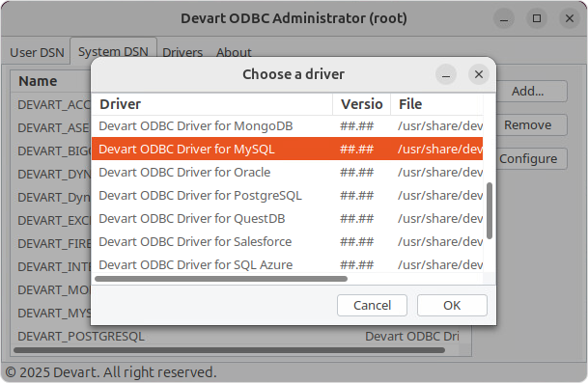Select Devart ODBC Driver for SQL Azure
Viewport: 588px width, 383px height.
(288, 264)
